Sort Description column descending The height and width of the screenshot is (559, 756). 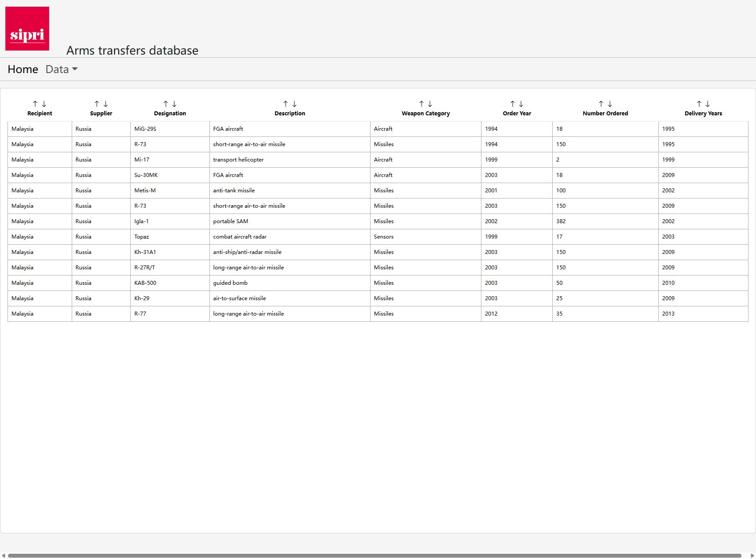point(294,104)
